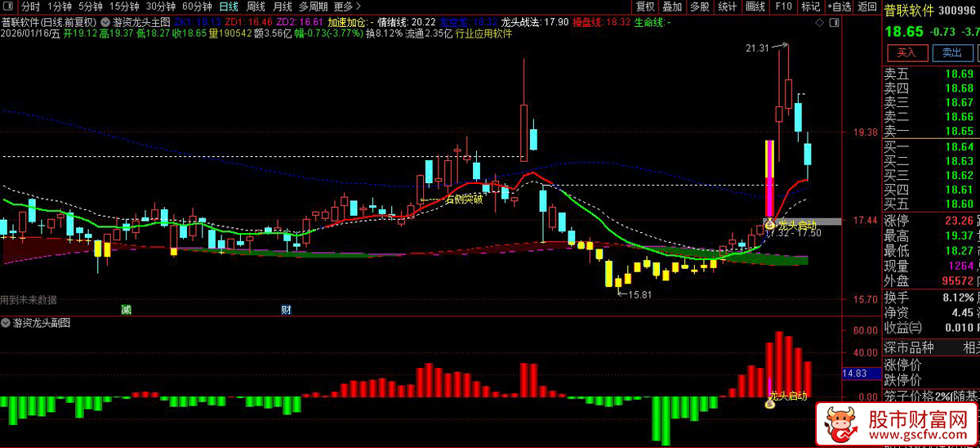Viewport: 980px width, 448px height.
Task: Toggle the left panel layout icon
Action: [x=8, y=7]
